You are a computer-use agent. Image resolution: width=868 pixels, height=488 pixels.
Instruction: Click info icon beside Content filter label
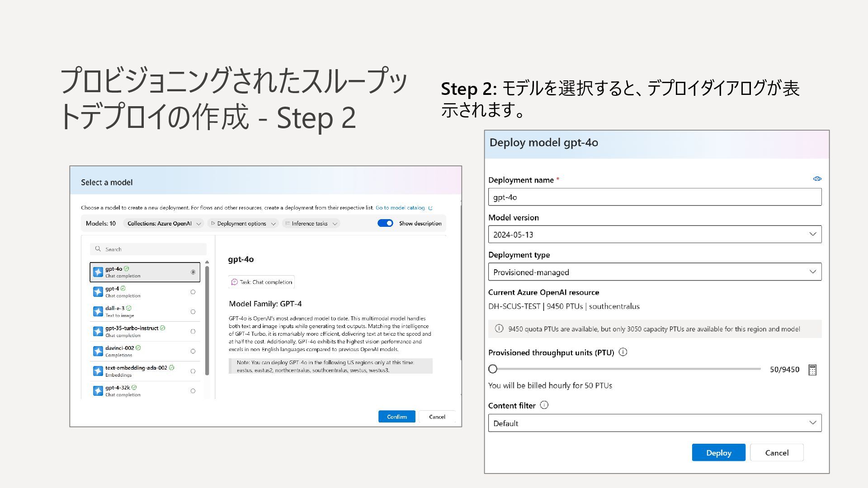coord(544,405)
